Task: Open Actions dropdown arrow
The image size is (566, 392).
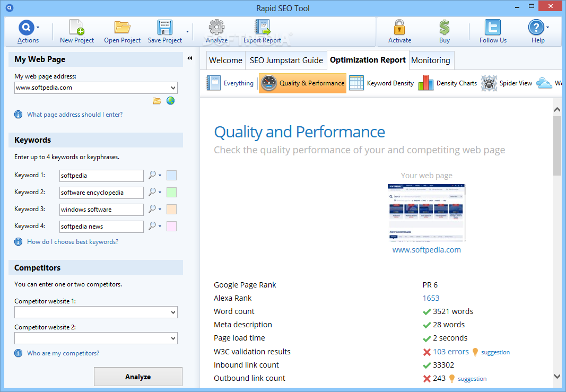Action: (x=38, y=28)
